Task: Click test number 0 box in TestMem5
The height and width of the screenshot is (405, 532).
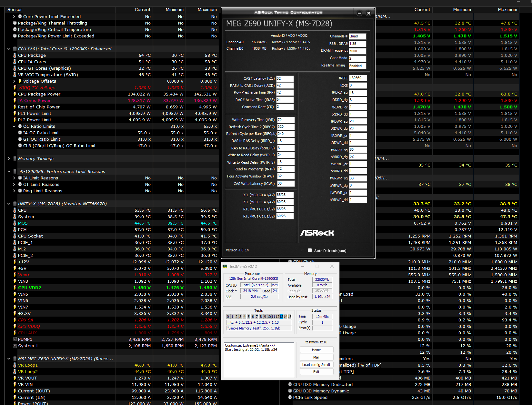Action: [x=228, y=317]
